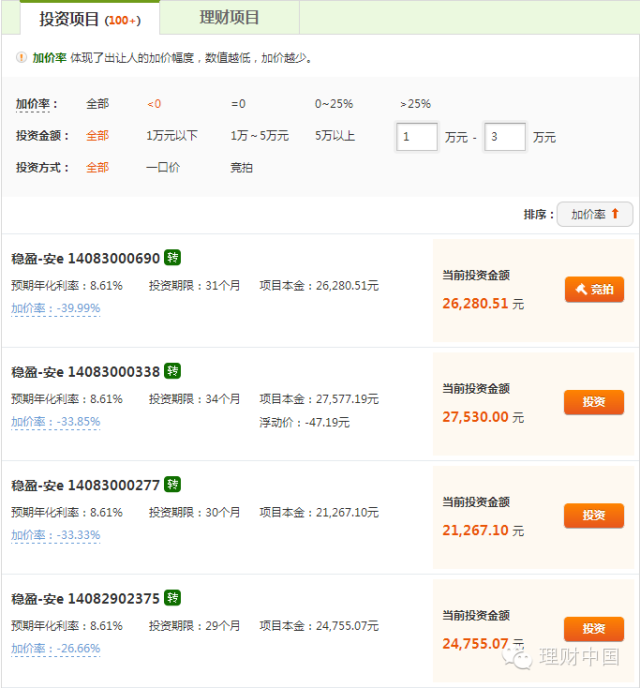Click the 转 badge beside project 14083000277

coord(173,484)
